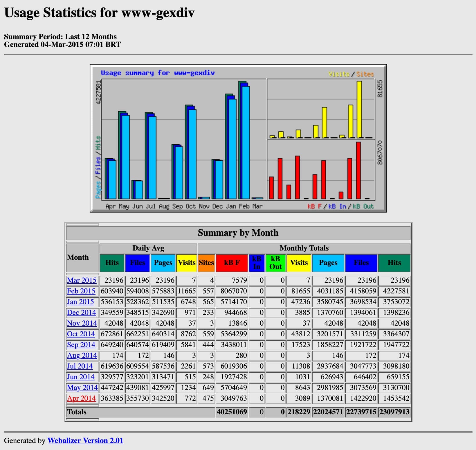Click Feb 2015 monthly visits 81655
Image resolution: width=476 pixels, height=450 pixels.
301,291
